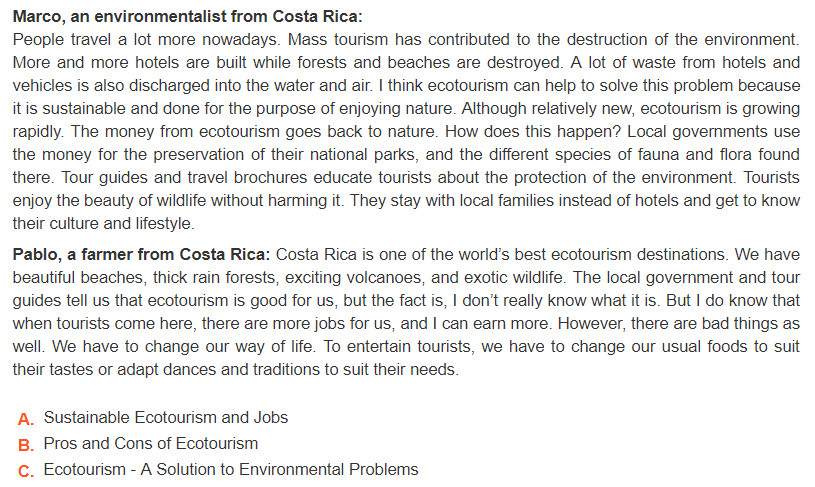Click the bold text 'Pablo, a farmer from Costa Rica'
This screenshot has width=815, height=487.
(x=141, y=255)
